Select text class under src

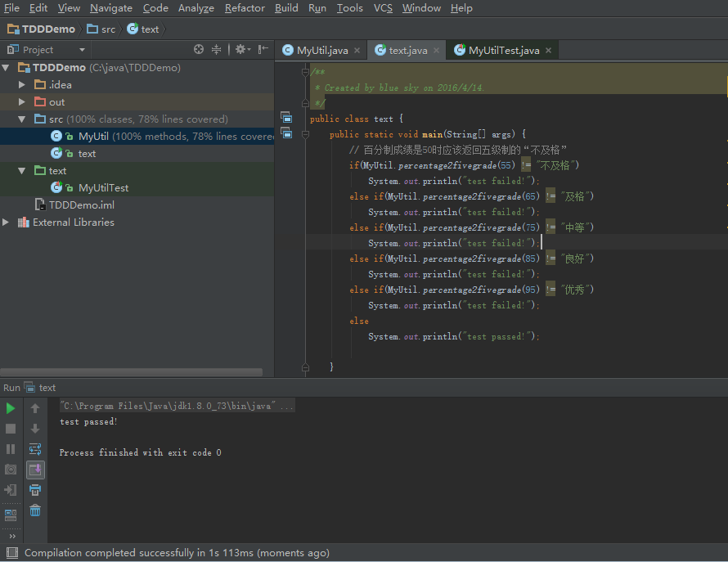click(x=137, y=154)
